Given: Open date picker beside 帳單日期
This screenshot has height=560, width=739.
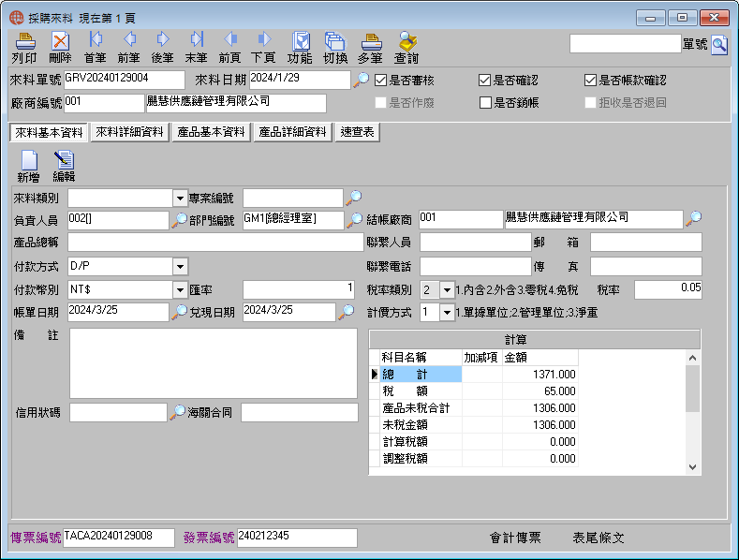Looking at the screenshot, I should (x=179, y=312).
